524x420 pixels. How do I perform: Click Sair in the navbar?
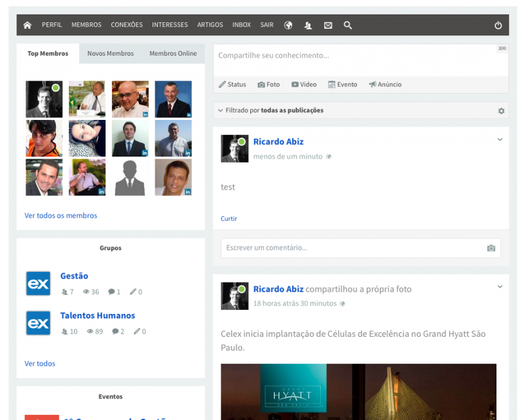267,25
